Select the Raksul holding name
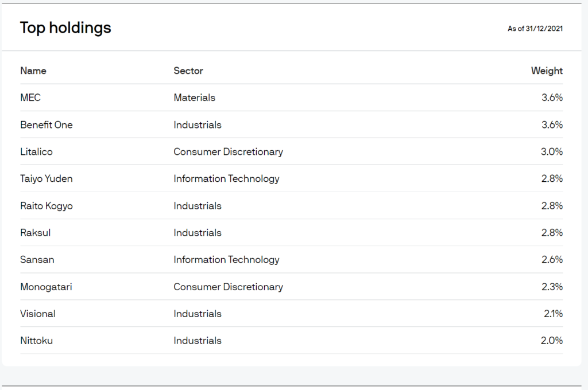The image size is (588, 390). [x=36, y=232]
